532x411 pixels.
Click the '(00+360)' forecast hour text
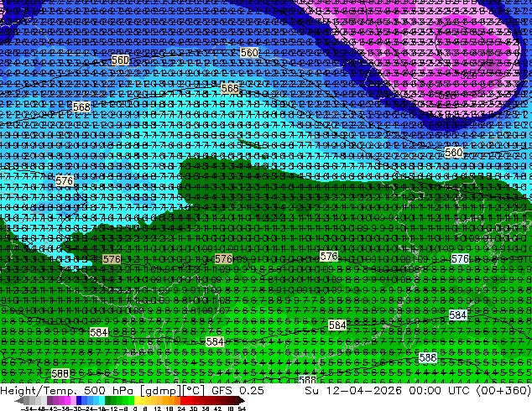coord(503,390)
